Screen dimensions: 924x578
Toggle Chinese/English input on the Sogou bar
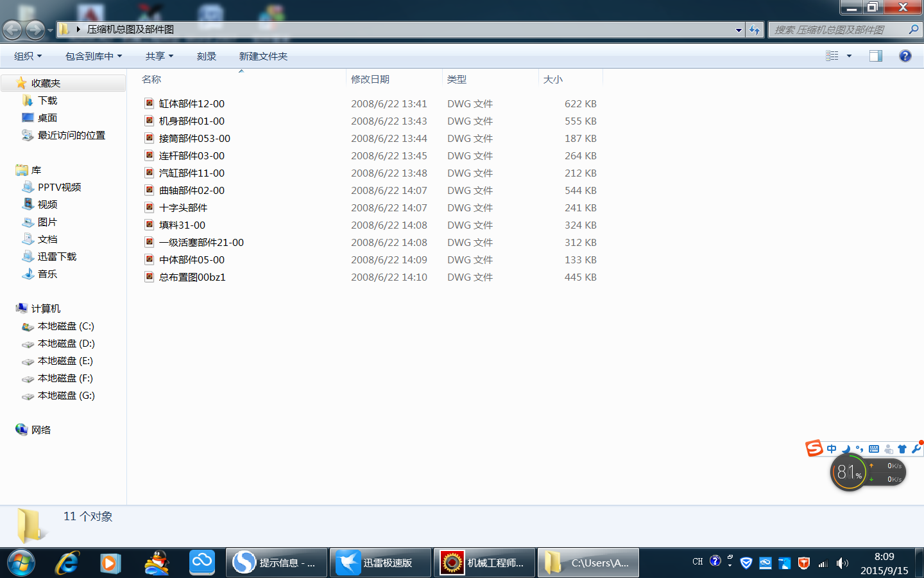click(x=831, y=449)
